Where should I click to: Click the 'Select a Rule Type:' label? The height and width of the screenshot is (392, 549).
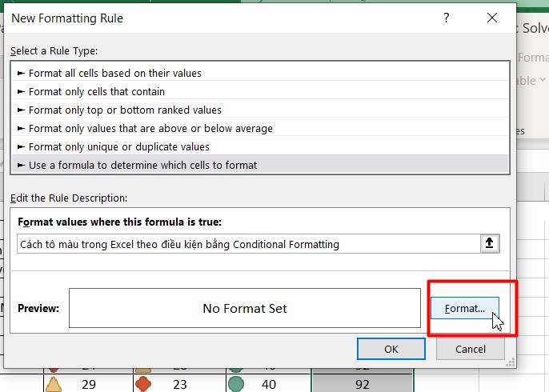54,51
